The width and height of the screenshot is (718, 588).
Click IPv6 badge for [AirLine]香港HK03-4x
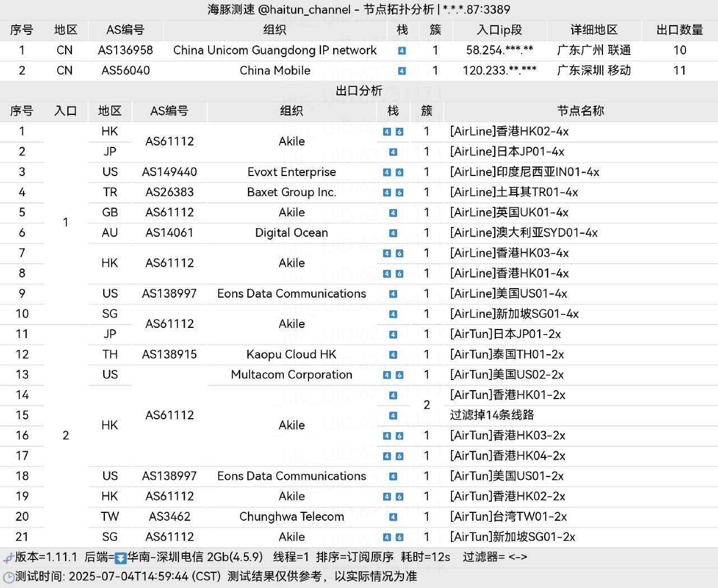(x=399, y=253)
